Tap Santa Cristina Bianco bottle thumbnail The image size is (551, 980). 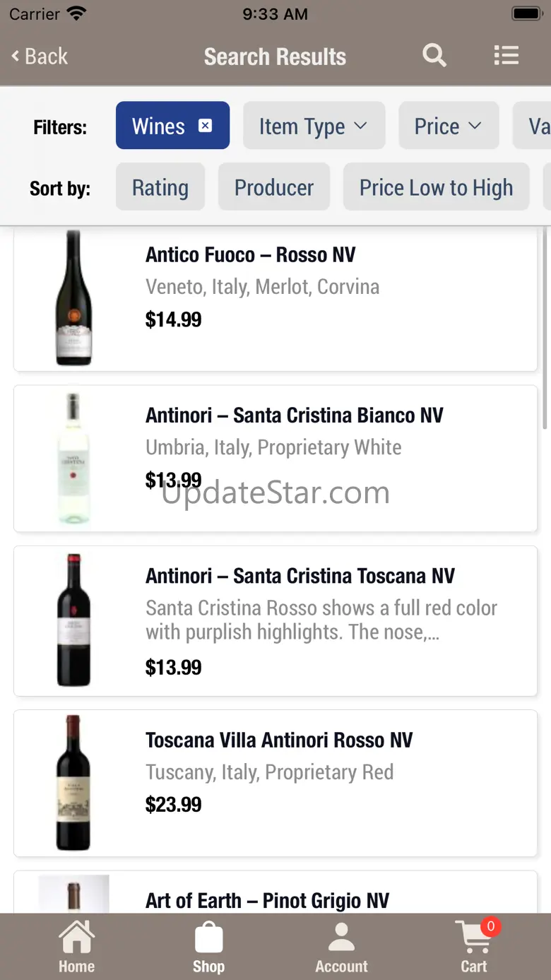coord(73,459)
